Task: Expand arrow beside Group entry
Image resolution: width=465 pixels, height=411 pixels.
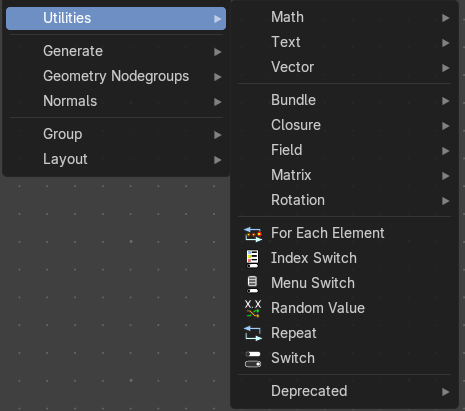Action: point(217,135)
